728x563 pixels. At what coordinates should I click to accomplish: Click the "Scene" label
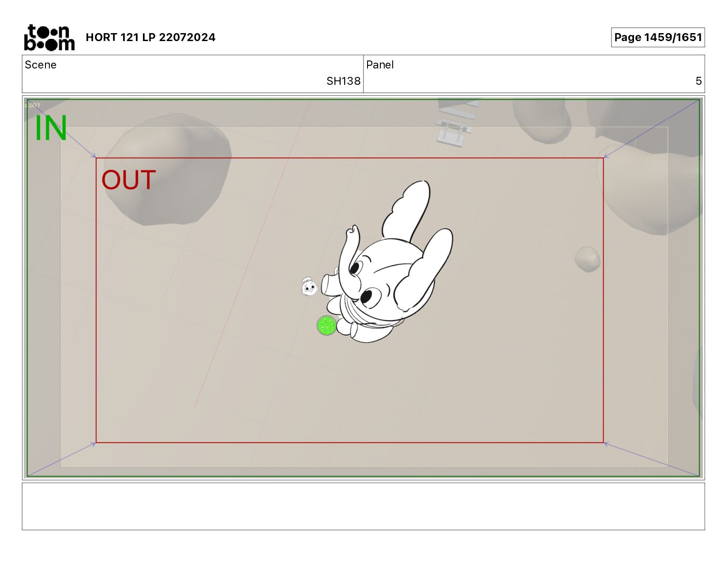click(x=41, y=65)
